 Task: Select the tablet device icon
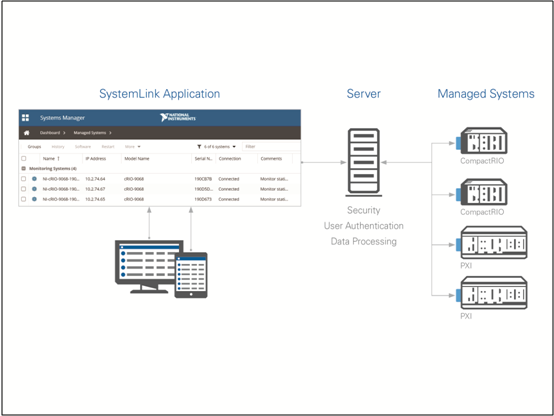pos(191,275)
